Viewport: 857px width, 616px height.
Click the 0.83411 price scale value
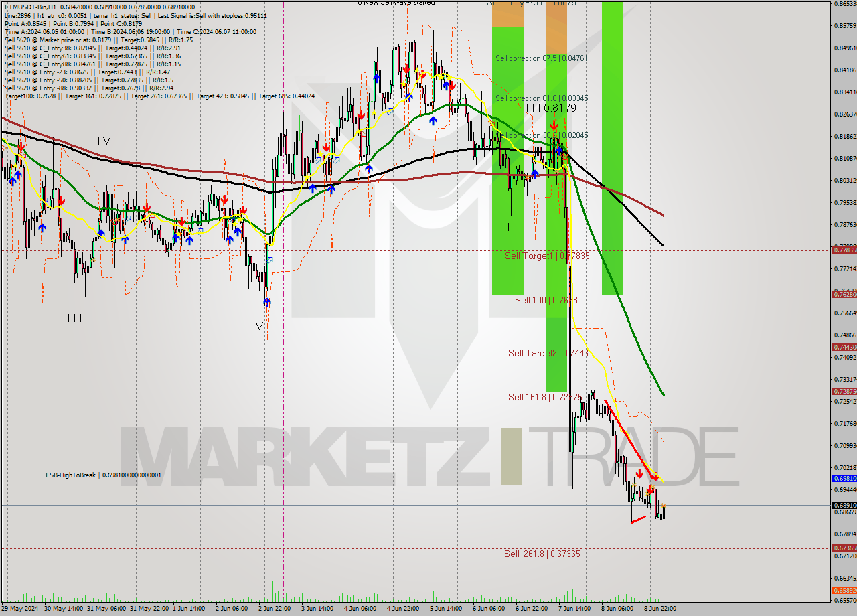[x=845, y=92]
